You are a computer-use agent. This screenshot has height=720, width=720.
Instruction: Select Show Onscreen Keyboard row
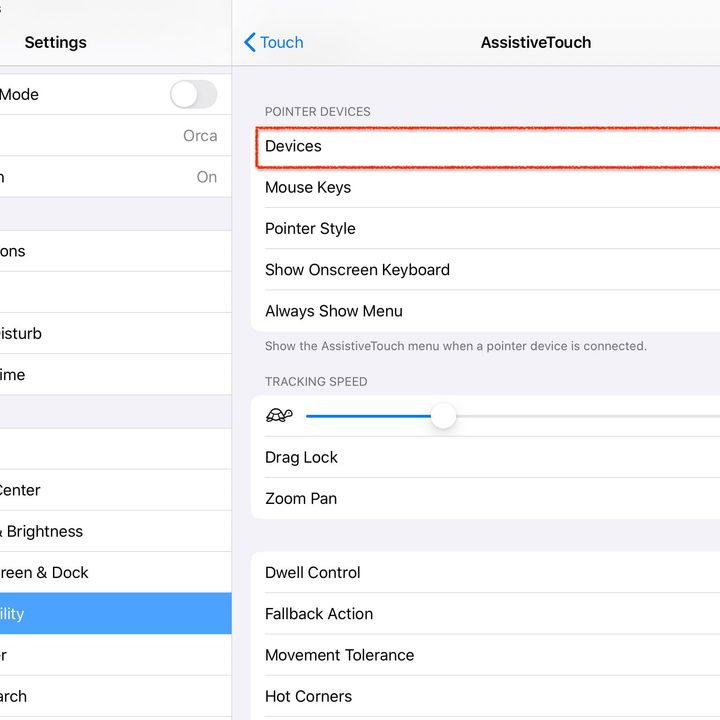pos(485,270)
